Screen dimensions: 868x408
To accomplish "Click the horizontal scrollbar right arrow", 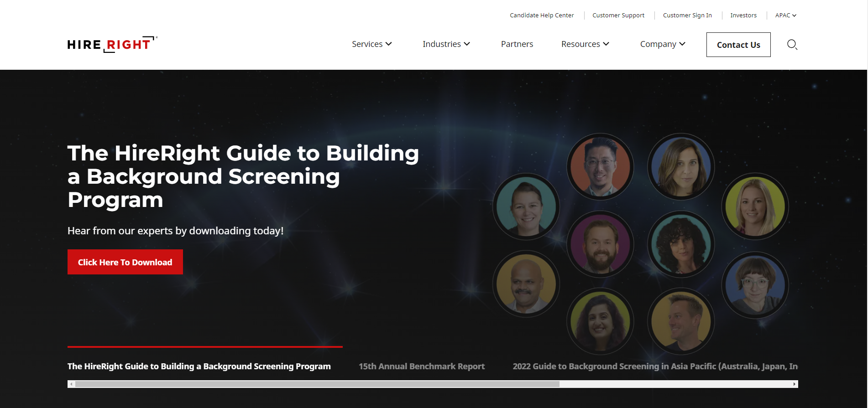I will pos(795,384).
